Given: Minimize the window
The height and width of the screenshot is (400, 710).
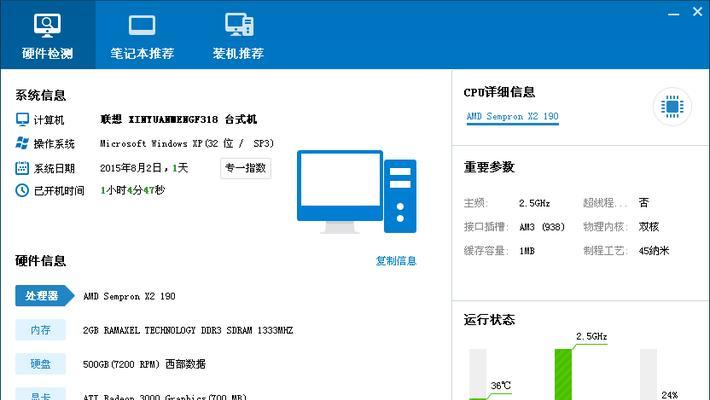Looking at the screenshot, I should pos(673,14).
